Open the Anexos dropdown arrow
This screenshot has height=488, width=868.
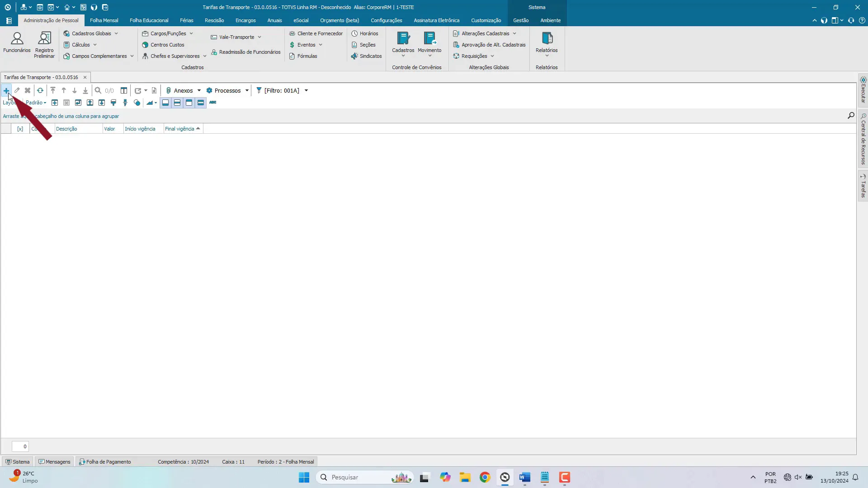pos(199,90)
